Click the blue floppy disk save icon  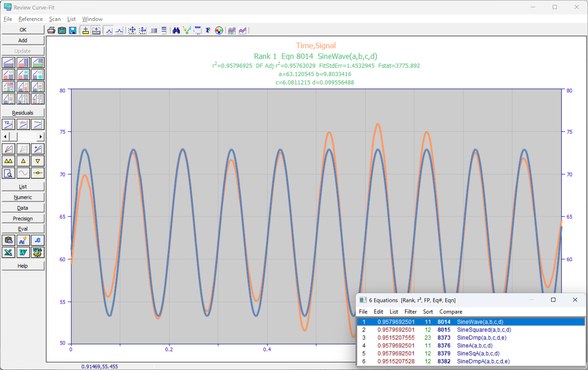(73, 30)
